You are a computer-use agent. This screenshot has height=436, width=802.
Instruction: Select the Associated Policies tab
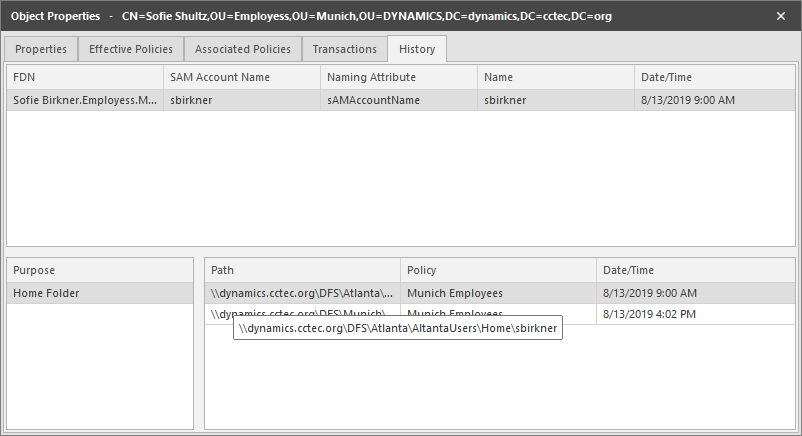click(243, 49)
